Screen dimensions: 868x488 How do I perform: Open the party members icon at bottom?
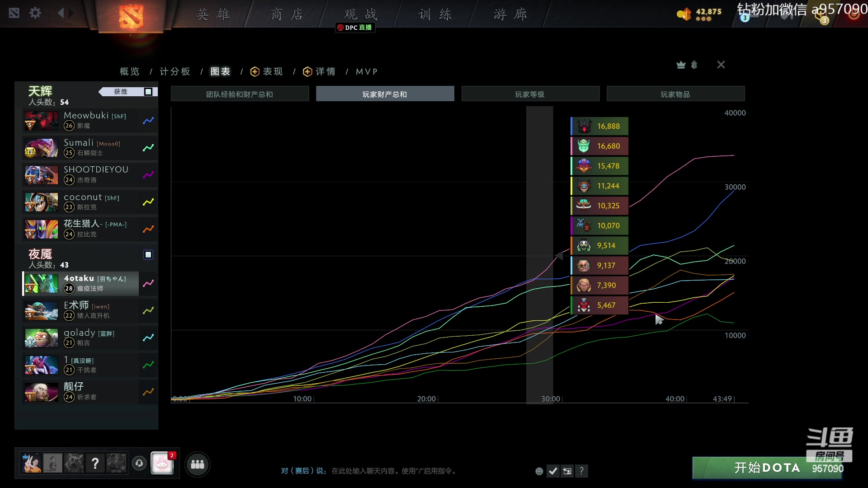click(x=197, y=464)
